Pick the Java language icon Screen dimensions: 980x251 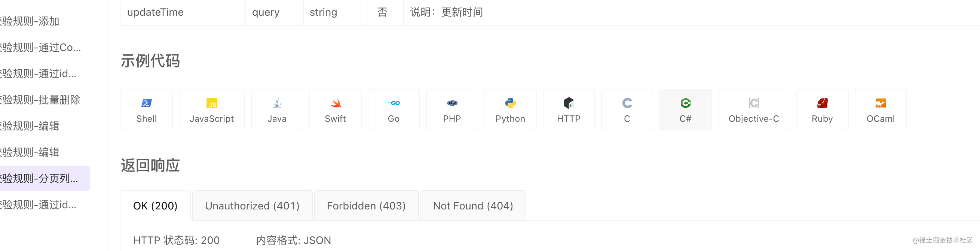(x=277, y=103)
